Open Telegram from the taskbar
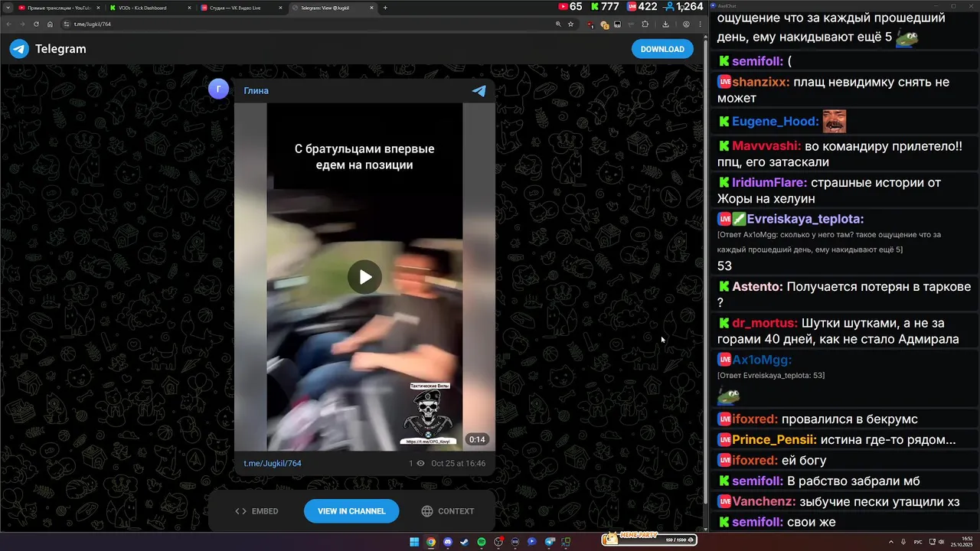This screenshot has height=551, width=980. pos(549,542)
